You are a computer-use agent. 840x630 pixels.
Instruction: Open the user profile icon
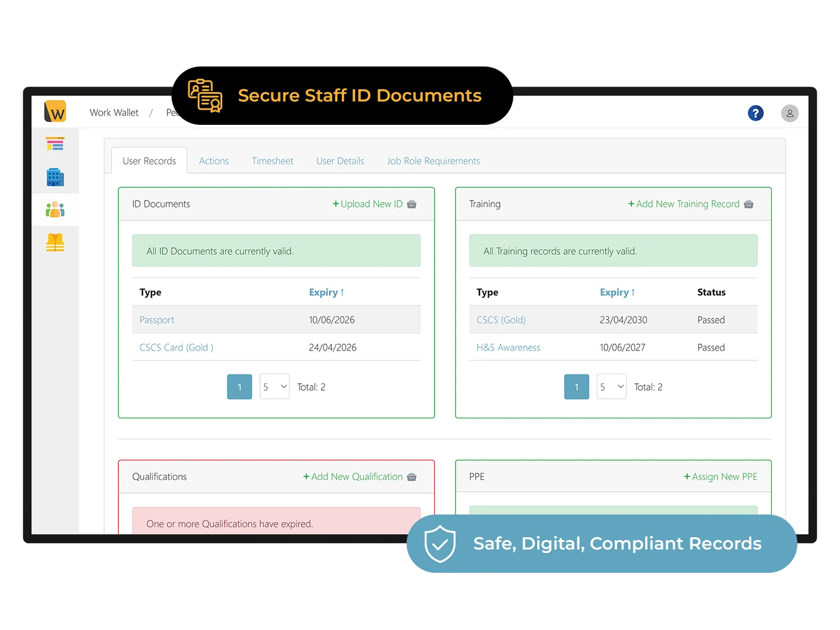tap(790, 113)
